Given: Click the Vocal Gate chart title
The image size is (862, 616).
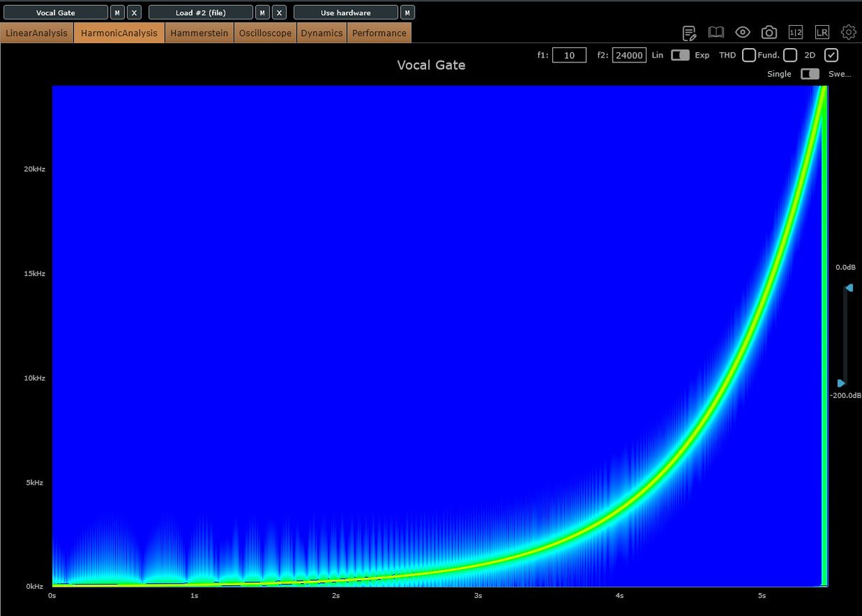Looking at the screenshot, I should coord(431,65).
